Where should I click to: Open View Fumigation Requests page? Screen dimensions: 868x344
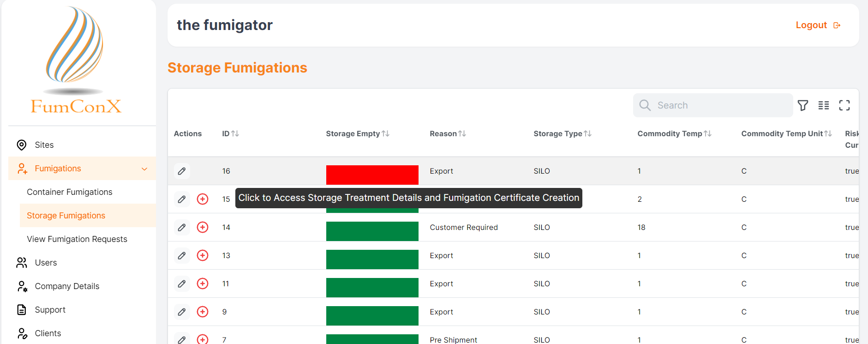click(x=77, y=239)
